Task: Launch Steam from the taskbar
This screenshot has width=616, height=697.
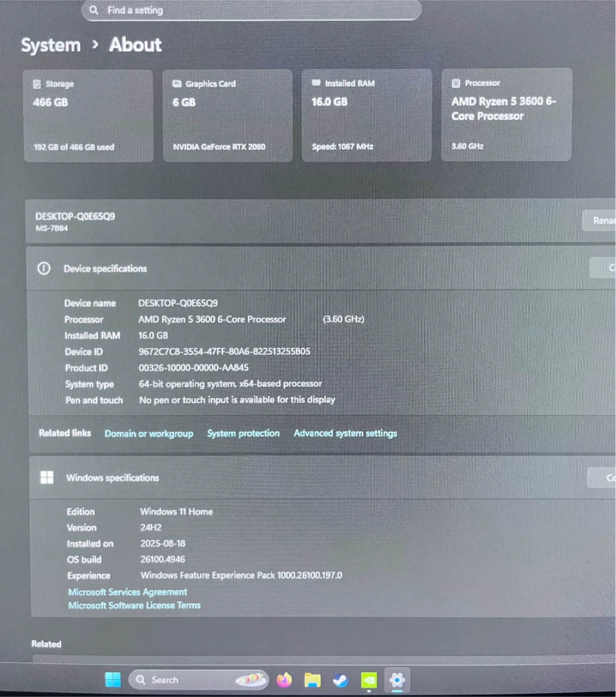Action: pos(340,680)
